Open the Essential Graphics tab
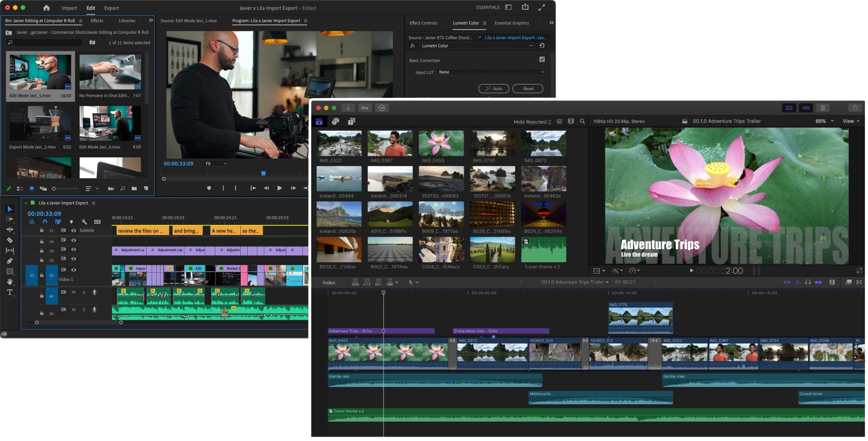Viewport: 868px width, 441px height. coord(512,23)
